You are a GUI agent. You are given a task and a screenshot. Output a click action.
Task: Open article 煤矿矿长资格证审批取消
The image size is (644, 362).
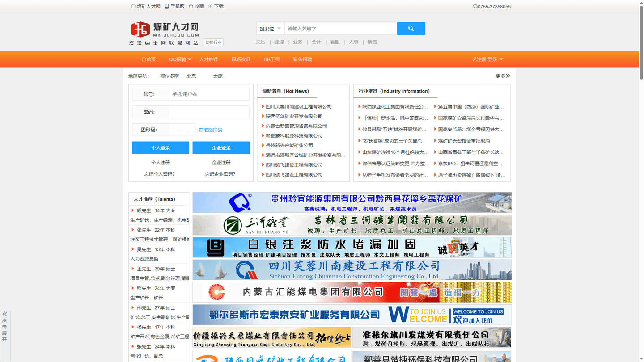[x=463, y=141]
